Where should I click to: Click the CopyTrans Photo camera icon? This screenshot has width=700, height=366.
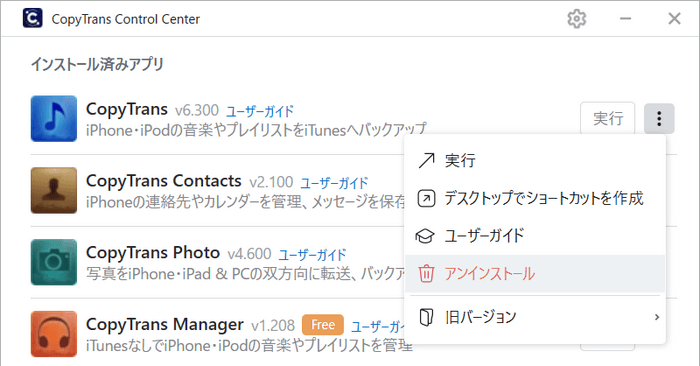click(x=54, y=262)
